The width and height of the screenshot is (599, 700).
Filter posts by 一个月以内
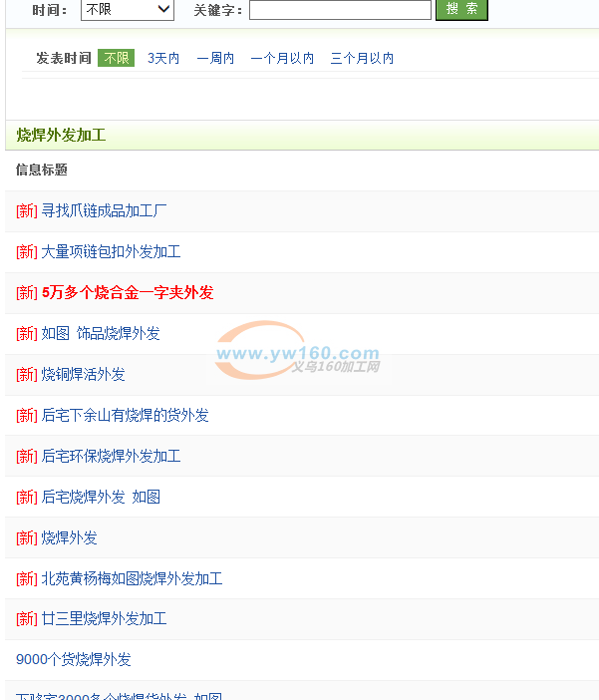[x=282, y=59]
